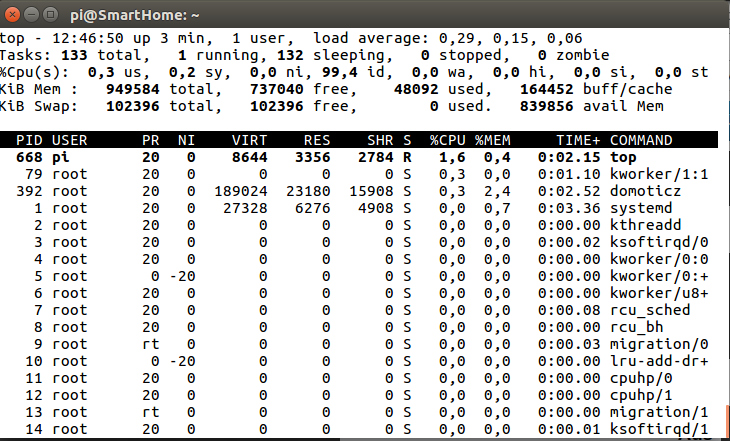730x441 pixels.
Task: Select the lru-add-dr+ process name
Action: pos(659,361)
